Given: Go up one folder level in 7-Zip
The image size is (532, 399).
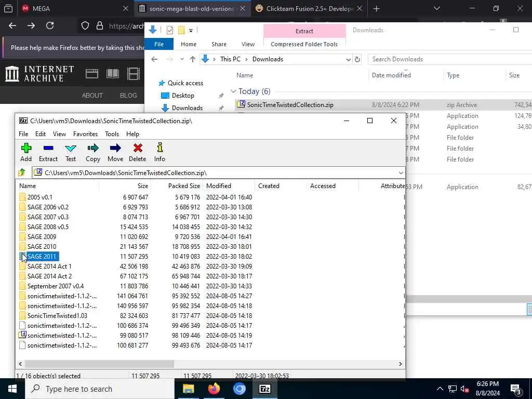Looking at the screenshot, I should click(22, 172).
